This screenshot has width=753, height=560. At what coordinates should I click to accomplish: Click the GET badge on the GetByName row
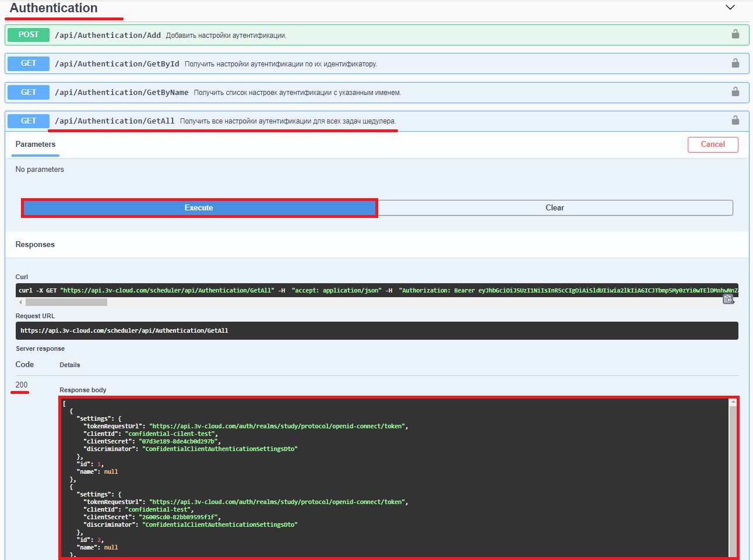point(29,92)
